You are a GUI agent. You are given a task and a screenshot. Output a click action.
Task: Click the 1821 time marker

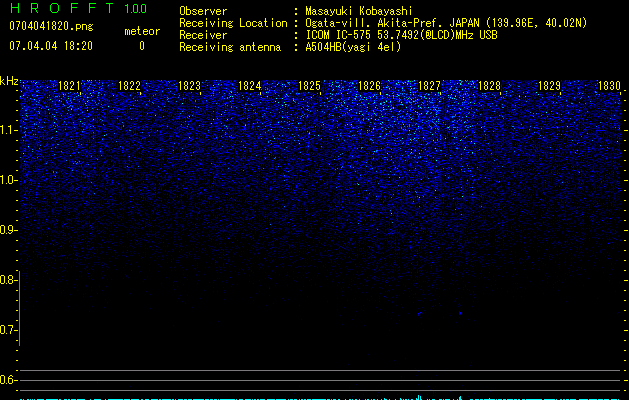[x=69, y=86]
